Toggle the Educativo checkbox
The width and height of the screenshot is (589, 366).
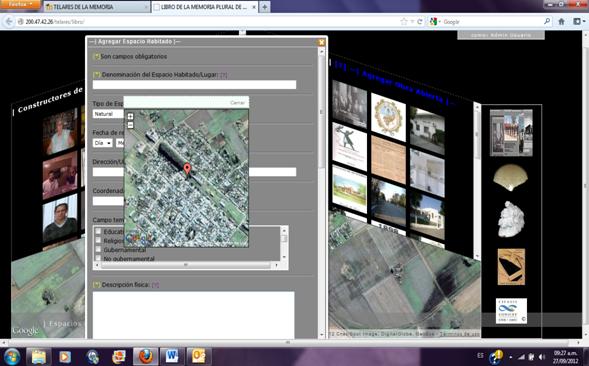[98, 231]
